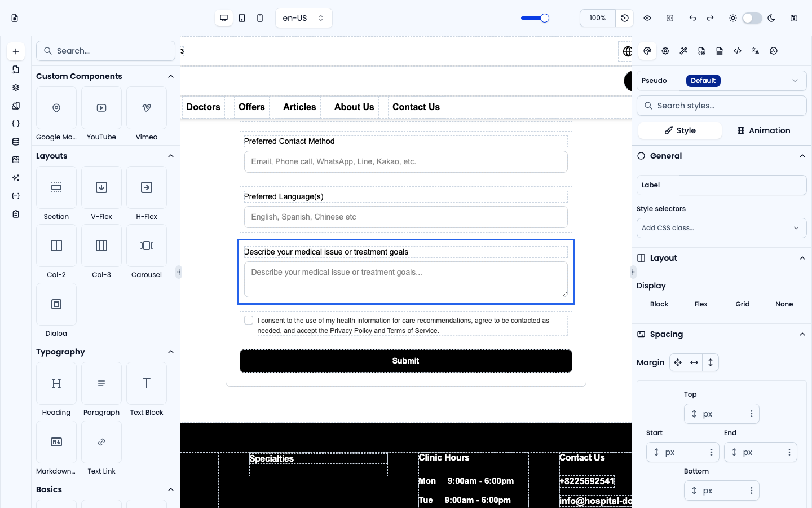This screenshot has height=508, width=812.
Task: Open the code brackets icon in right panel
Action: 738,51
